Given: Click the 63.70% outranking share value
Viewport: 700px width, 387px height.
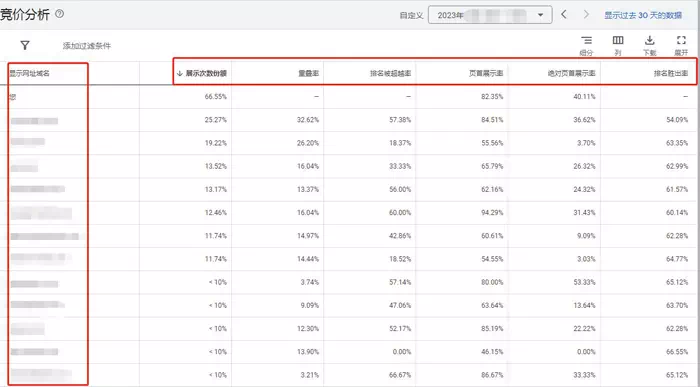Looking at the screenshot, I should (x=677, y=305).
